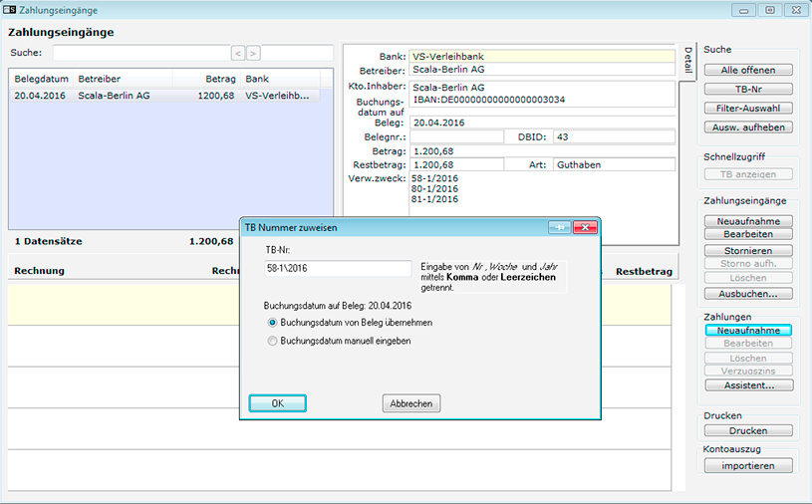Click Stornieren under Zahlungseingänge
Image resolution: width=812 pixels, height=504 pixels.
[x=748, y=248]
